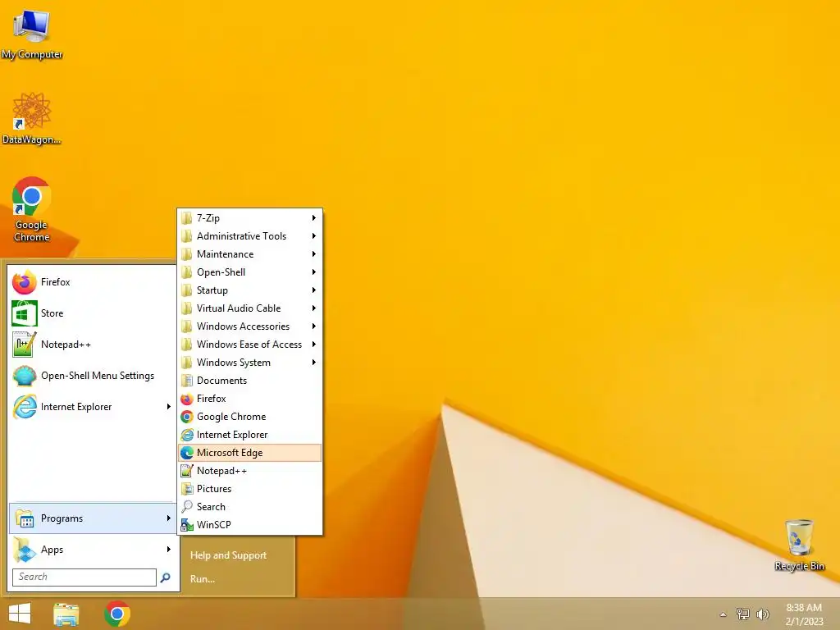Open the Startup folder
The image size is (840, 630).
tap(249, 290)
